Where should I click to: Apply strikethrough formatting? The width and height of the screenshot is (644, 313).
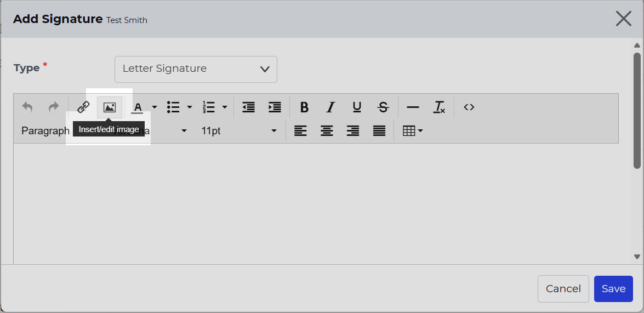pyautogui.click(x=383, y=107)
